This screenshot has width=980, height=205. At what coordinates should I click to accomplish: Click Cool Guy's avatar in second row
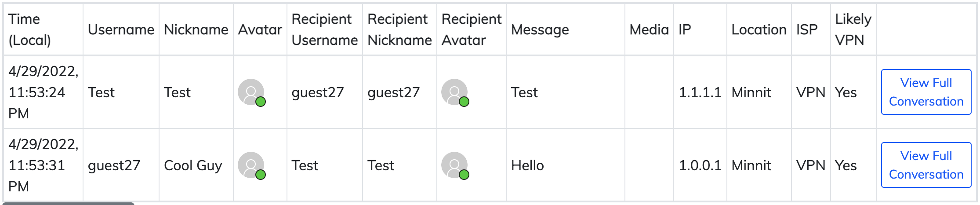[251, 165]
